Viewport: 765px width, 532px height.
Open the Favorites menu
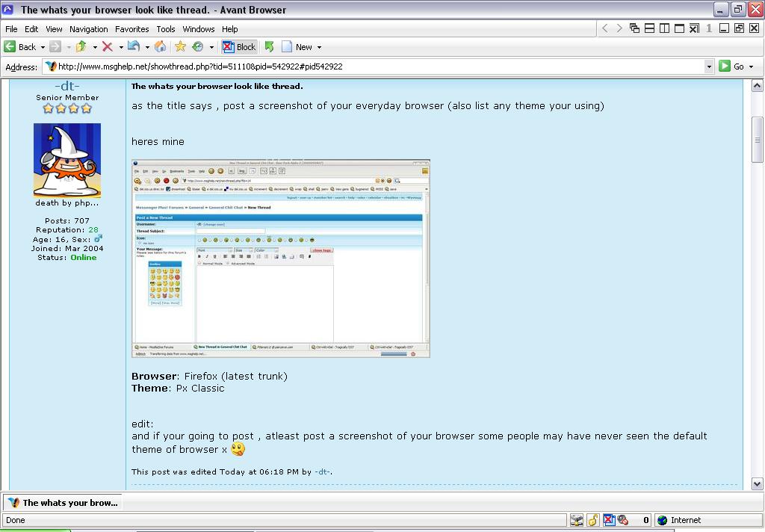pos(131,29)
